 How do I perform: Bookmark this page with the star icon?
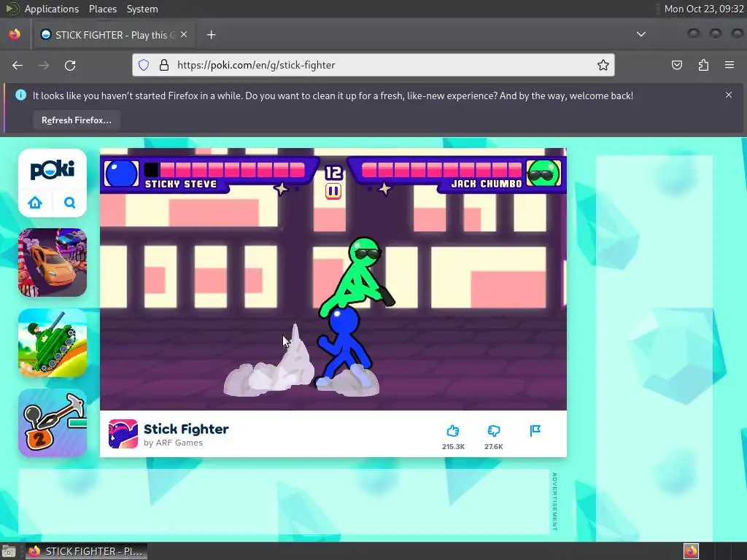(x=603, y=65)
